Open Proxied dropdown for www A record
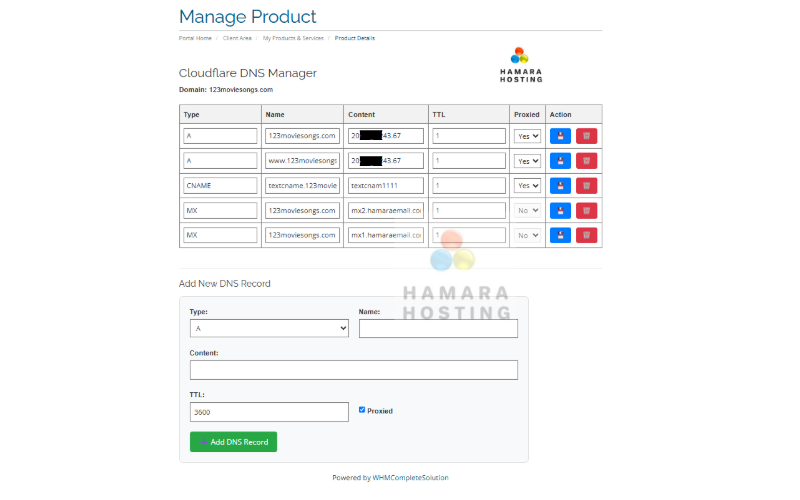The image size is (800, 500). click(527, 161)
